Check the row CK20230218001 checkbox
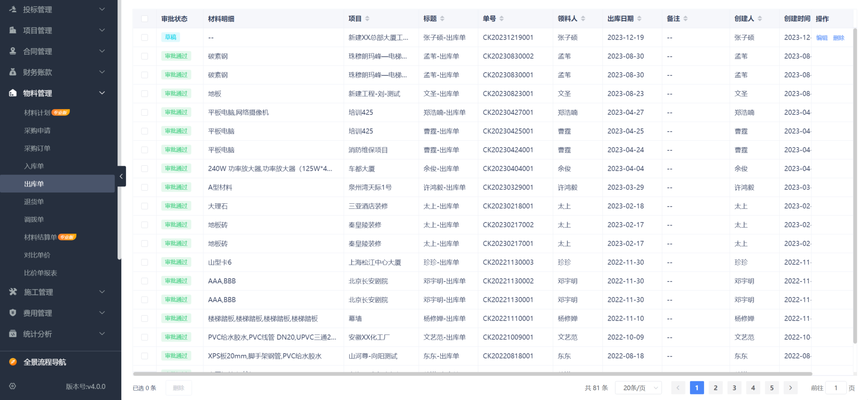868x400 pixels. tap(145, 206)
